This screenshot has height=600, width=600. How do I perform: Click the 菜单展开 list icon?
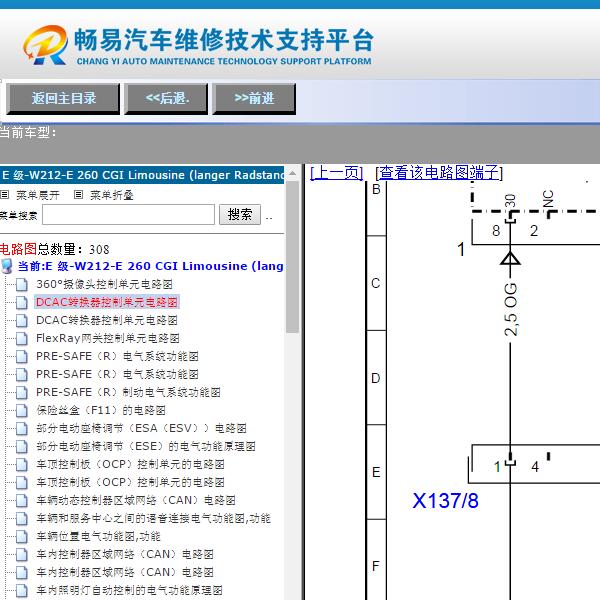point(4,195)
